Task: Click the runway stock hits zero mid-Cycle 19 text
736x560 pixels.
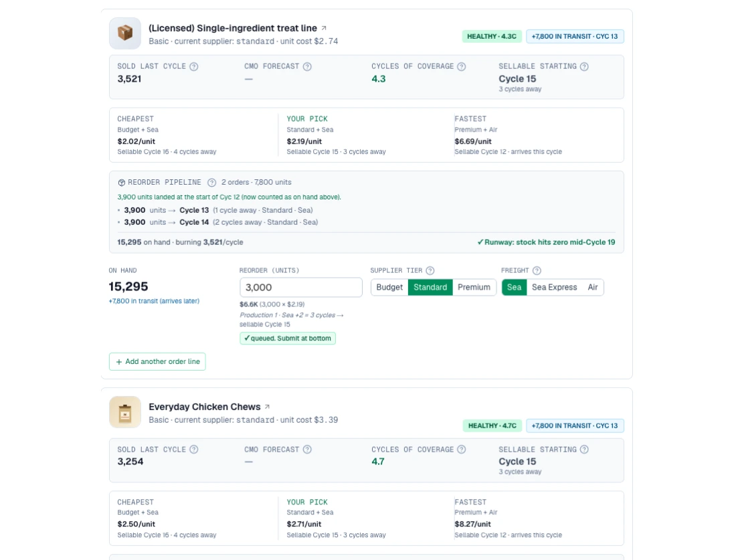Action: pos(547,243)
